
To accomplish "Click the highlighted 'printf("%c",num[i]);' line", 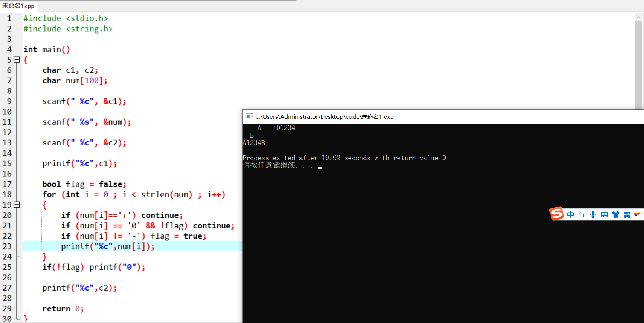I will (x=108, y=246).
